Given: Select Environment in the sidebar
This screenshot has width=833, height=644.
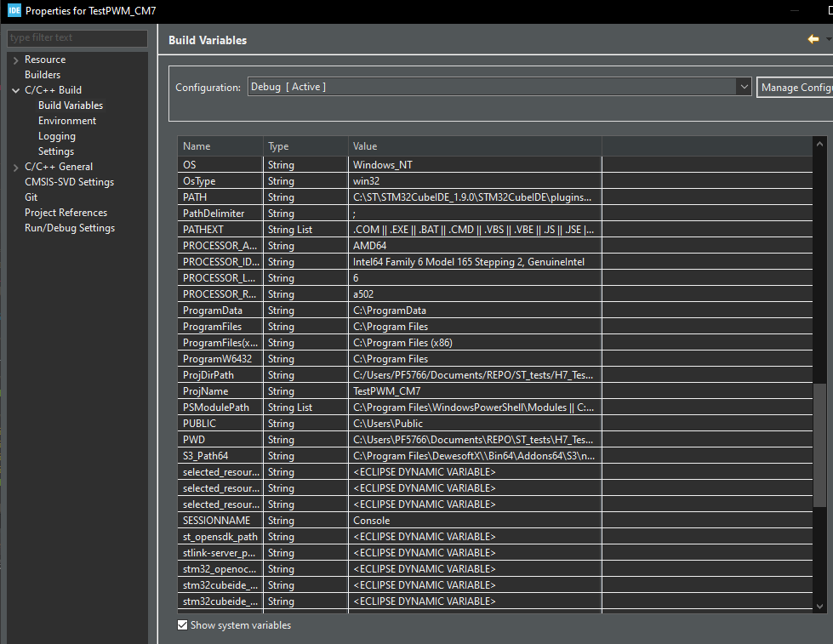Looking at the screenshot, I should click(x=67, y=121).
